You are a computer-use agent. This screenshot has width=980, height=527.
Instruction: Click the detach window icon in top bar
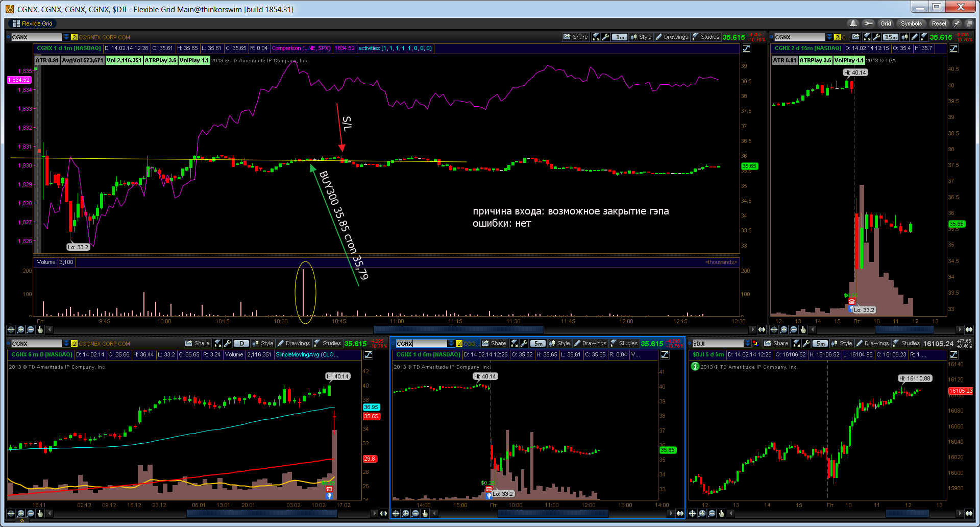[x=969, y=23]
